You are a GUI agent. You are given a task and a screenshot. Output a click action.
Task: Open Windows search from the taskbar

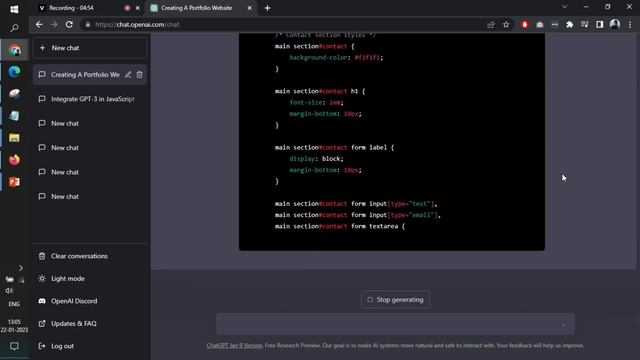pyautogui.click(x=14, y=28)
